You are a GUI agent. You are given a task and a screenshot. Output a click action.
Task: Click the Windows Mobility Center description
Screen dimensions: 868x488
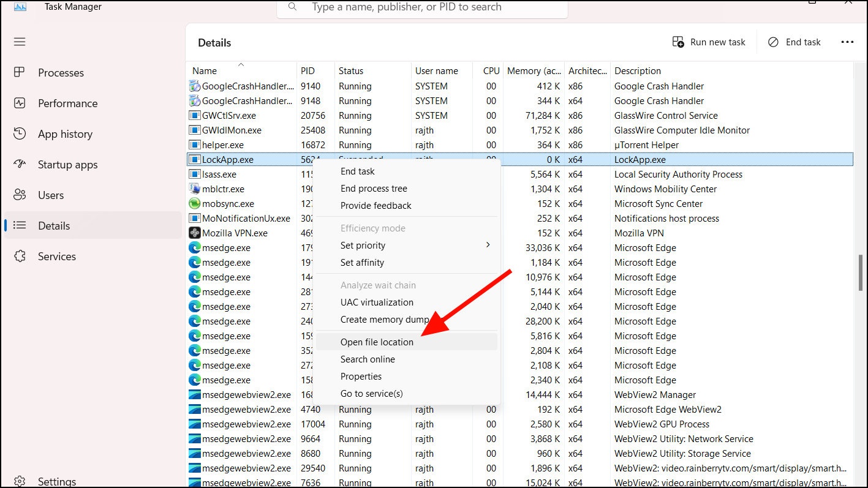click(x=666, y=189)
